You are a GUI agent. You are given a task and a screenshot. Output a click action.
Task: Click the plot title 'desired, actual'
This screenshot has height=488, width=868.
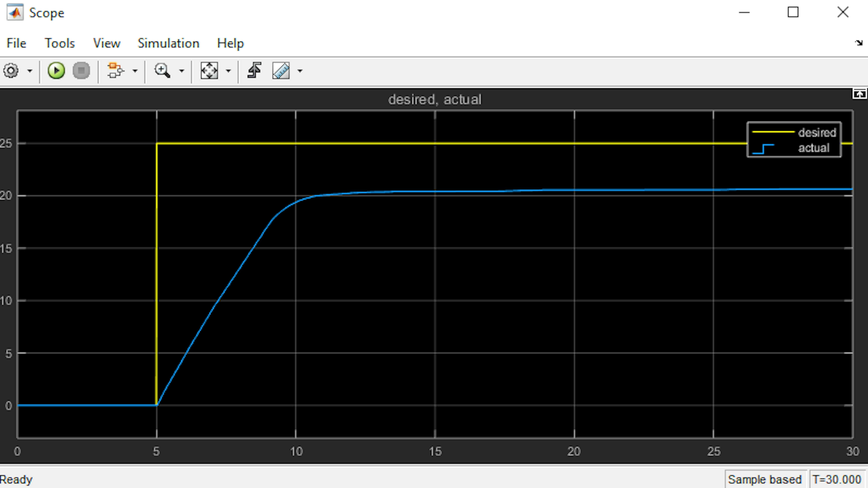(435, 100)
